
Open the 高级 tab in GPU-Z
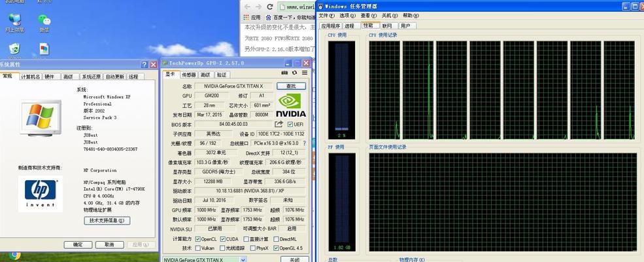205,75
